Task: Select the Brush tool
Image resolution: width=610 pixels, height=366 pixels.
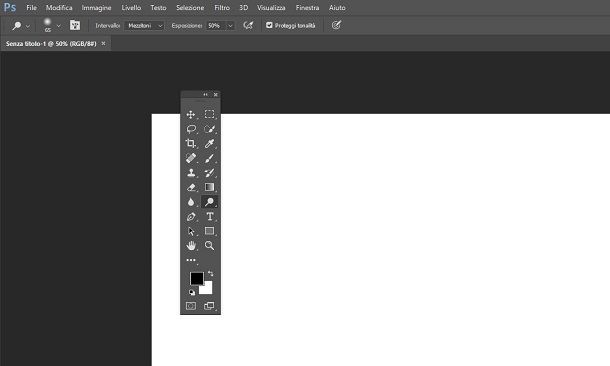Action: 209,158
